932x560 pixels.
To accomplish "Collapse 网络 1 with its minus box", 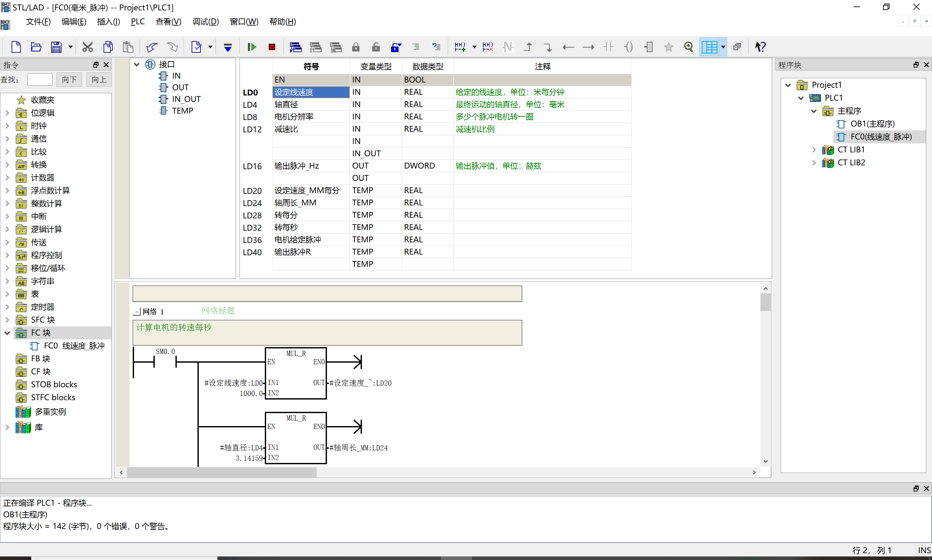I will [137, 312].
